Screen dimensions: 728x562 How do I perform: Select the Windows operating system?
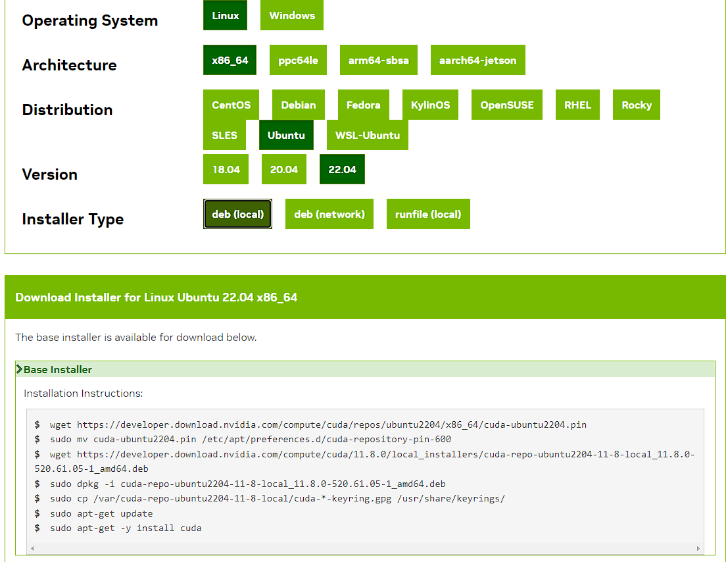(x=291, y=15)
